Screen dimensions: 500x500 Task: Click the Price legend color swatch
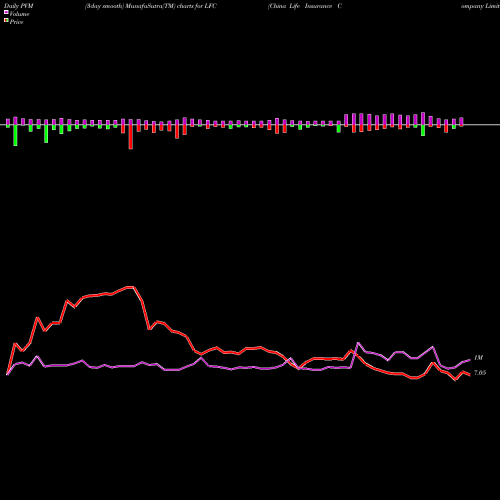[x=6, y=21]
